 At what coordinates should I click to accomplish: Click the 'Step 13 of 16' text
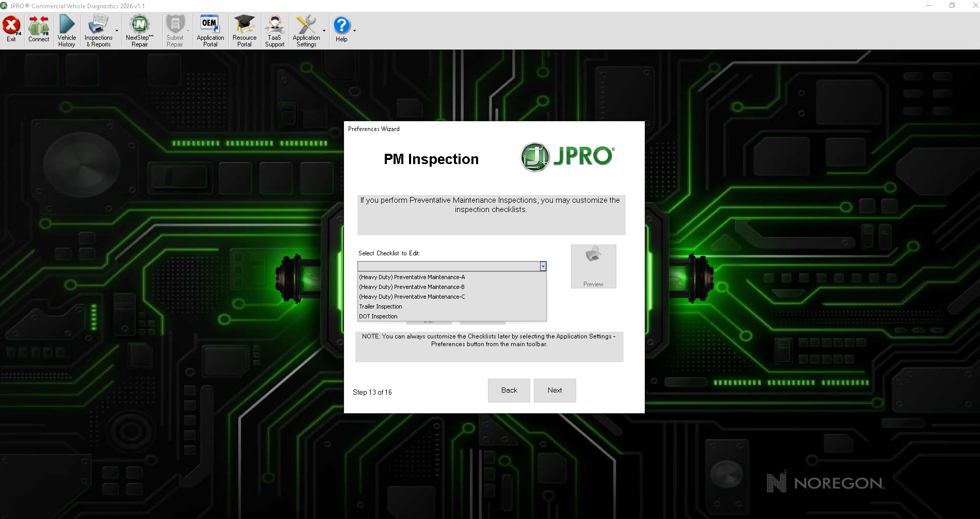pos(372,393)
